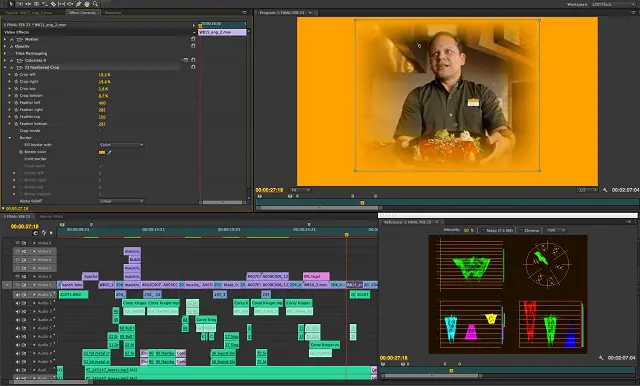This screenshot has height=386, width=640.
Task: Open the Alpha falloff Linear dropdown
Action: [x=121, y=201]
